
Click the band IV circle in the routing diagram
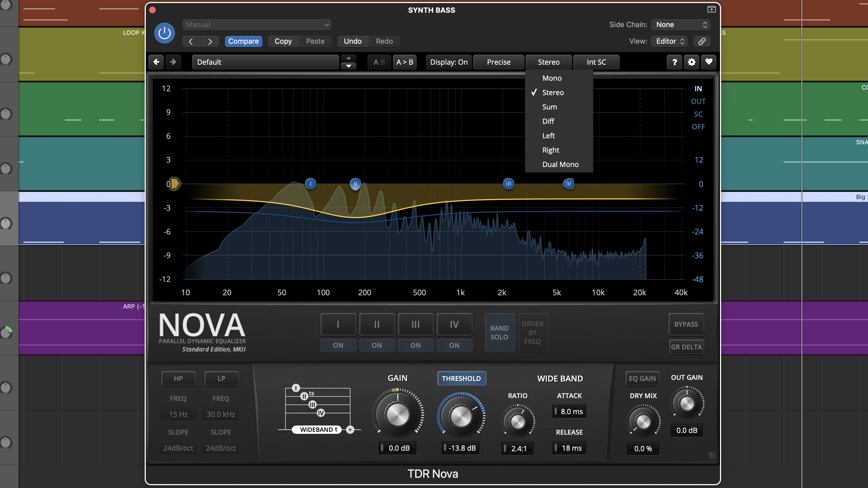[x=321, y=413]
